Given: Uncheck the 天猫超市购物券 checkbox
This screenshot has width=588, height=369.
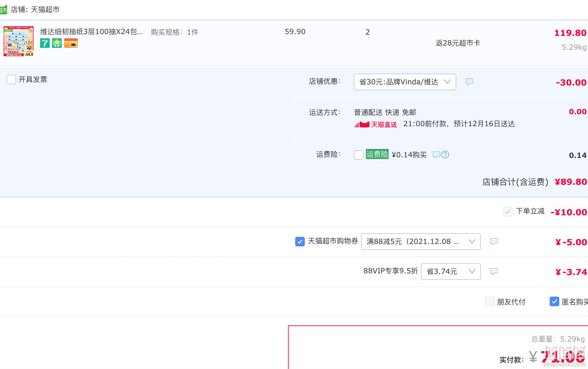Looking at the screenshot, I should pyautogui.click(x=300, y=241).
